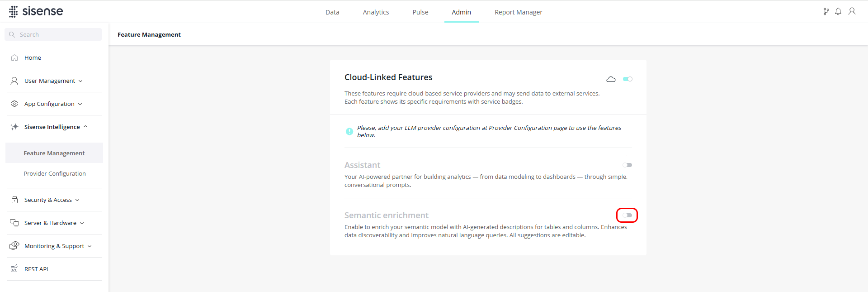
Task: Open the user profile icon
Action: coord(852,12)
